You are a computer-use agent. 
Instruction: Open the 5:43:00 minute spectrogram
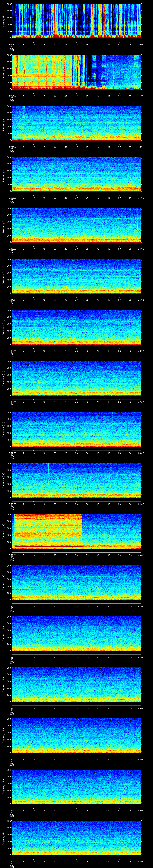[77, 736]
